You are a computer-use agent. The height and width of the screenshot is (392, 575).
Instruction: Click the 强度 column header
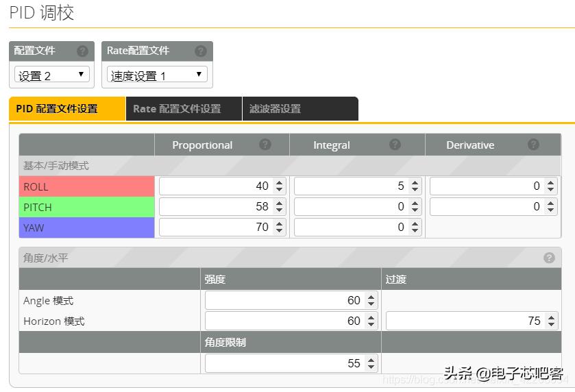coord(215,279)
